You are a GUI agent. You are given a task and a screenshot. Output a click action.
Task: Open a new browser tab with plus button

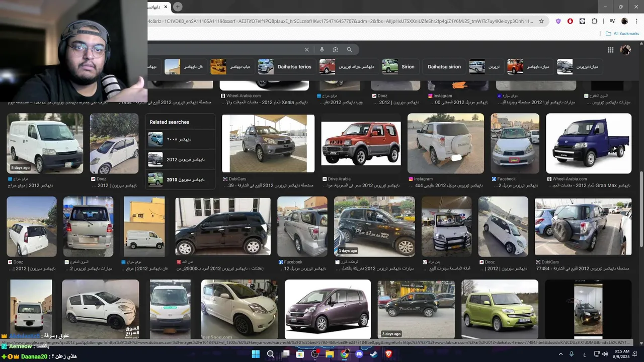tap(178, 7)
